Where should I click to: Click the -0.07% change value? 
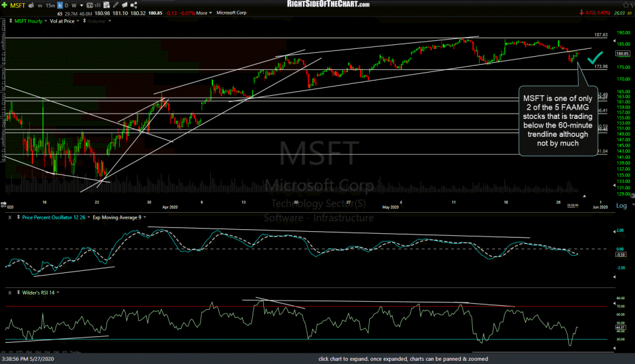pos(187,13)
